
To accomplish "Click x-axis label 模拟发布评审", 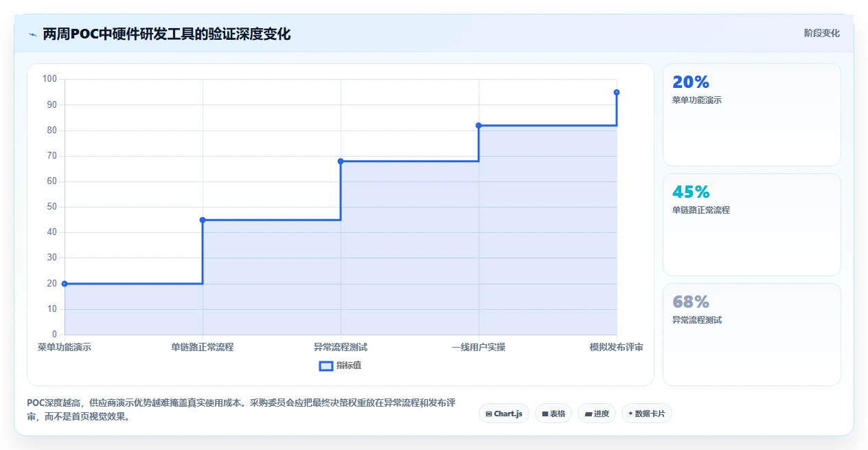I will (x=617, y=348).
